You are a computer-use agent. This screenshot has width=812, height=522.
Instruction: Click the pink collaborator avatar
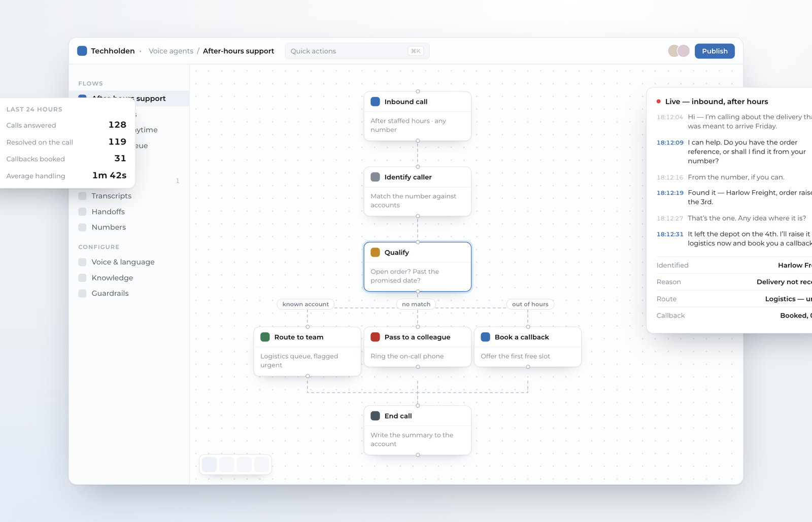(684, 51)
